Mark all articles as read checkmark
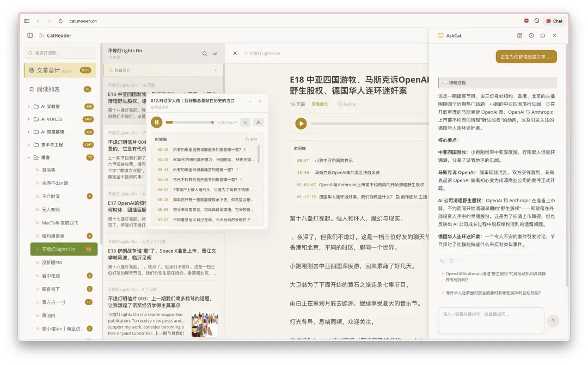The image size is (588, 365). tap(215, 53)
